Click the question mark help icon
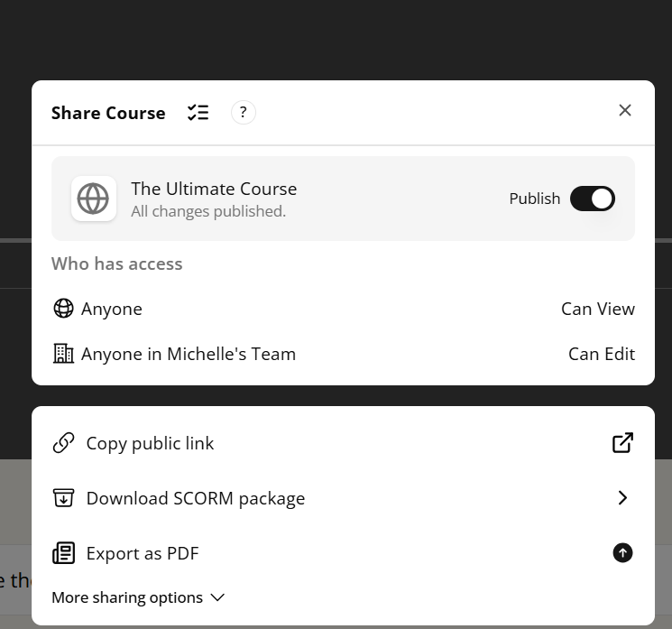This screenshot has width=672, height=629. pyautogui.click(x=243, y=112)
